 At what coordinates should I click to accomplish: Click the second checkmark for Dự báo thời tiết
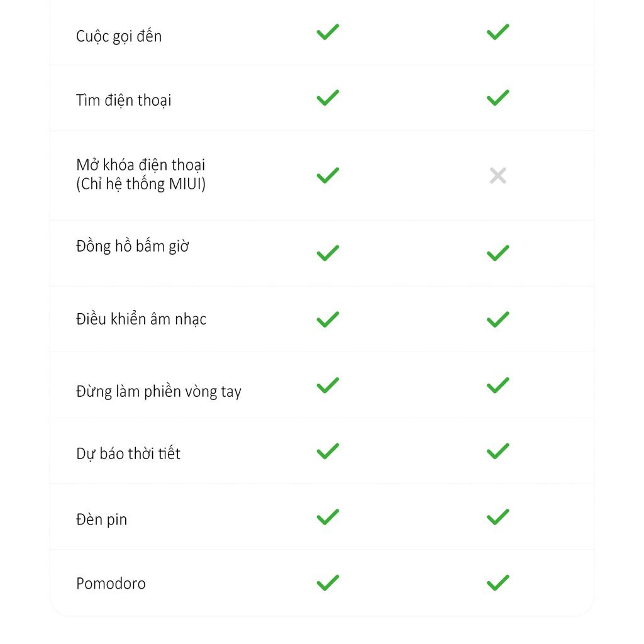498,451
